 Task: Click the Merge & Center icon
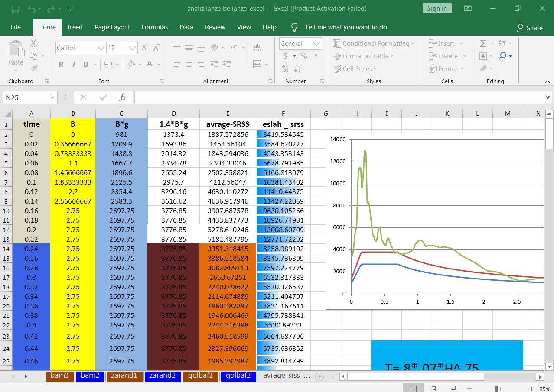(x=257, y=64)
